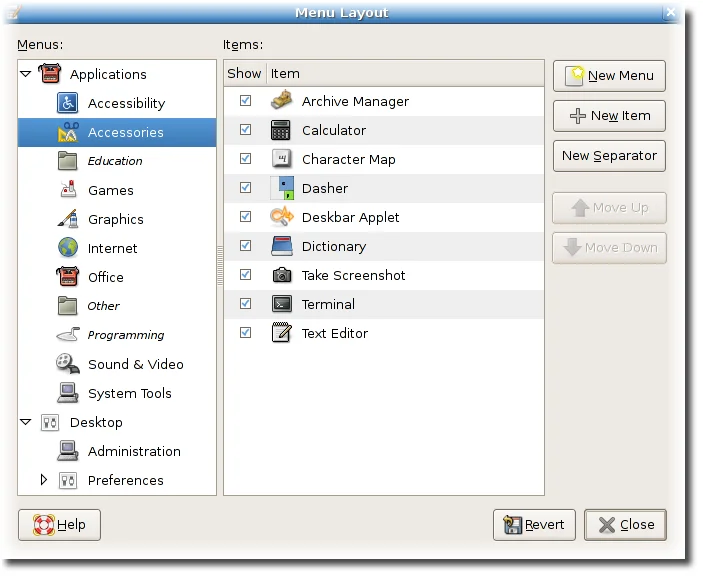The height and width of the screenshot is (577, 703).
Task: Uncheck Show for Character Map
Action: point(245,159)
